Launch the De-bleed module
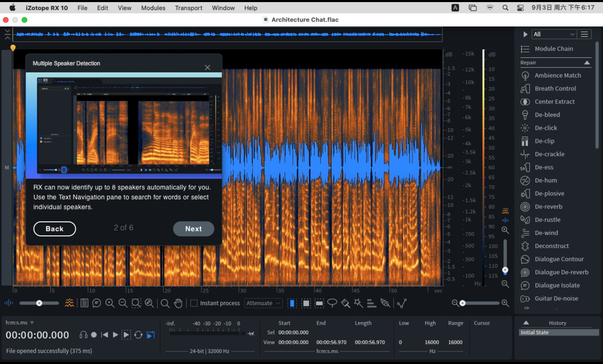 [x=556, y=115]
